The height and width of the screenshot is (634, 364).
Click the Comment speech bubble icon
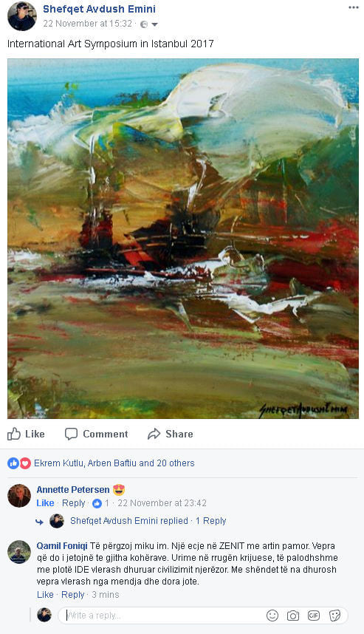pos(71,434)
